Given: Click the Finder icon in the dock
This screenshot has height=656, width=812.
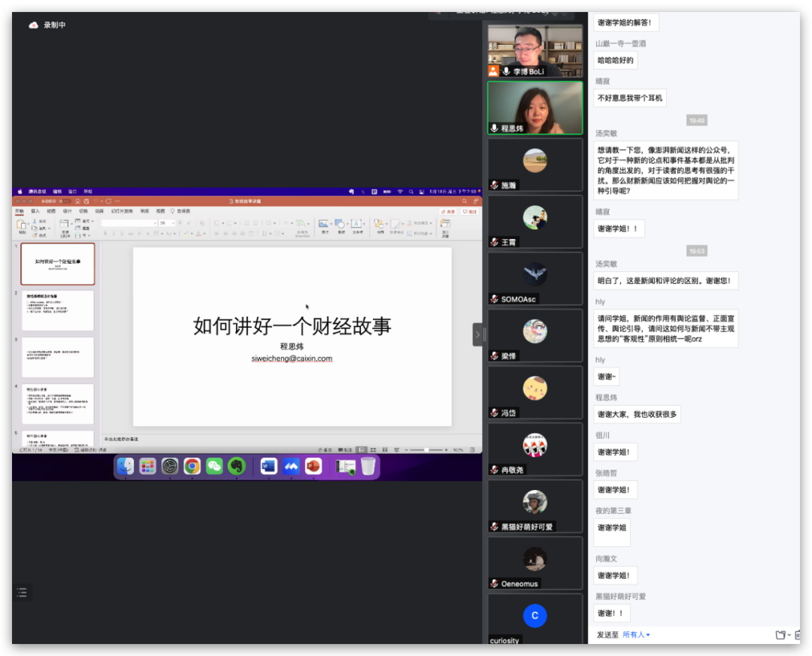Looking at the screenshot, I should 125,466.
